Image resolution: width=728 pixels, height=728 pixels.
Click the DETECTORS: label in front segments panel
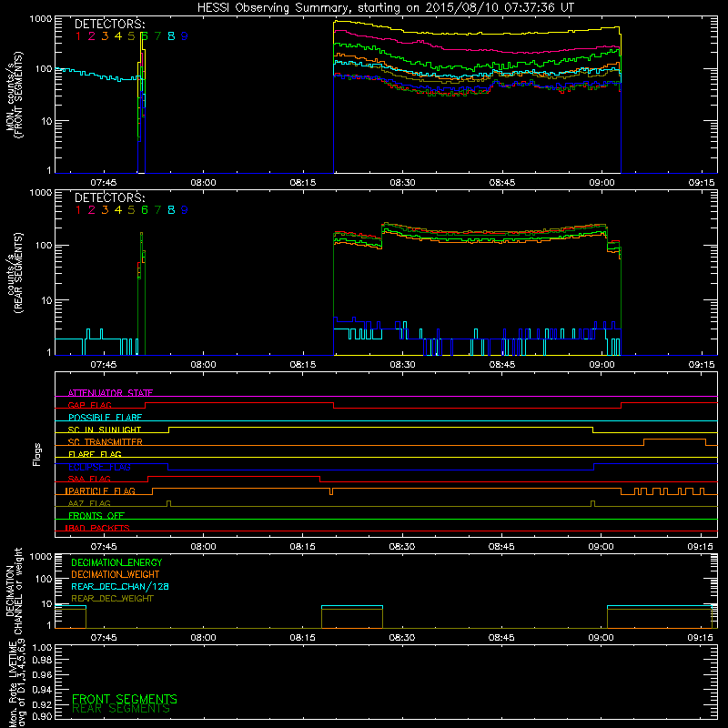point(110,24)
